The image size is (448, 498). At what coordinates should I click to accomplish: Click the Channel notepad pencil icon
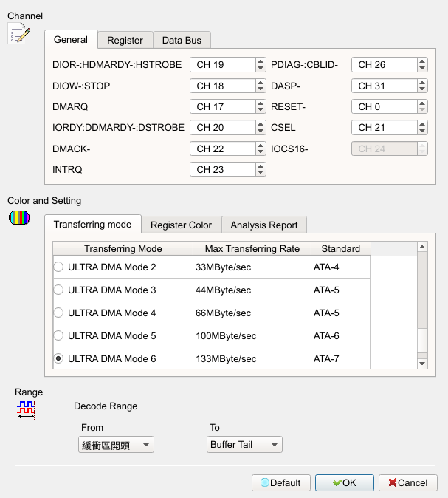tap(19, 33)
